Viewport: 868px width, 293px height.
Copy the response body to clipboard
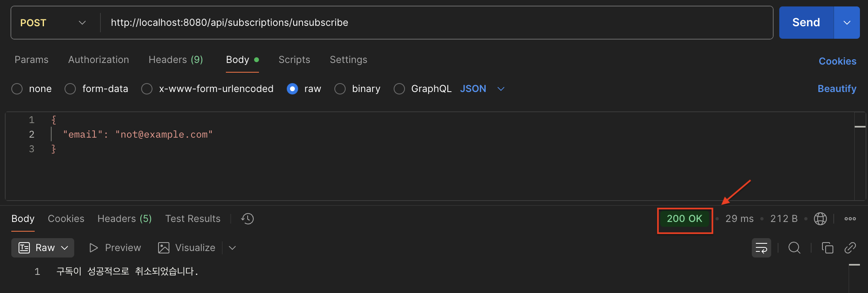tap(827, 248)
